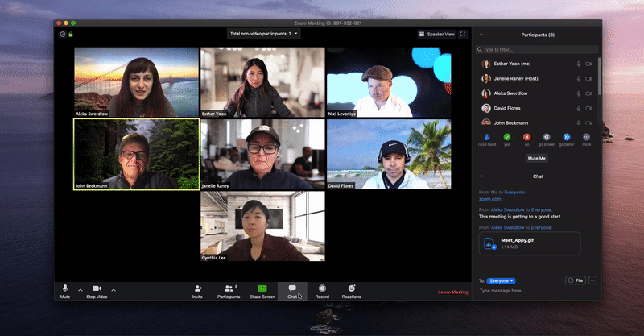Open the Everyone recipient dropdown

pos(501,281)
